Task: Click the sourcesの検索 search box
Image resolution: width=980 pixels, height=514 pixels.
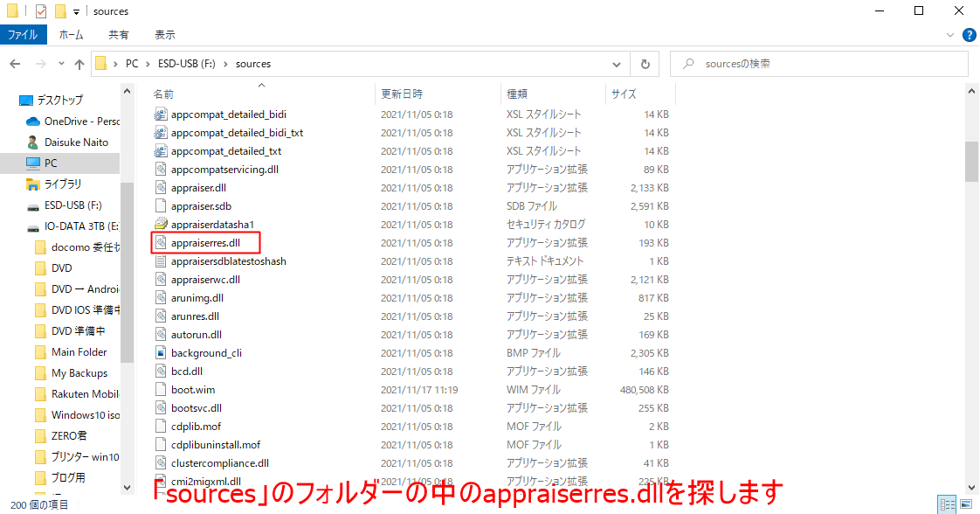Action: [x=818, y=64]
